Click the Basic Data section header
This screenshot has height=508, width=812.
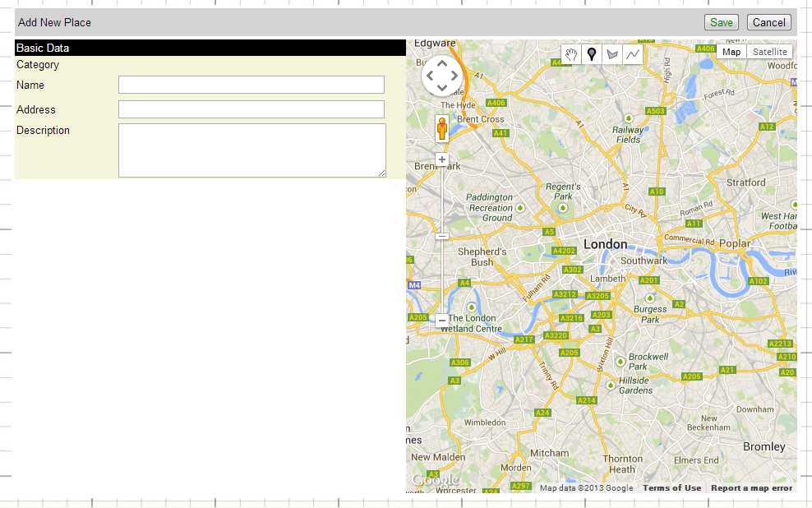coord(210,48)
